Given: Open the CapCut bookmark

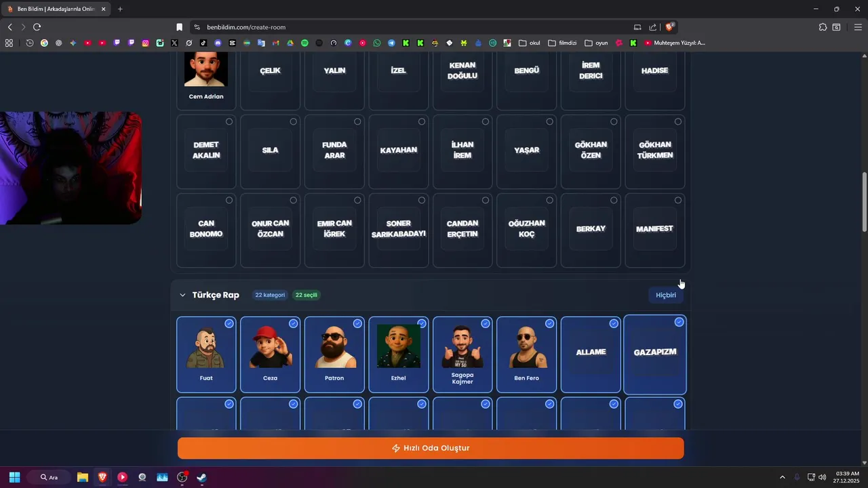Looking at the screenshot, I should 233,43.
